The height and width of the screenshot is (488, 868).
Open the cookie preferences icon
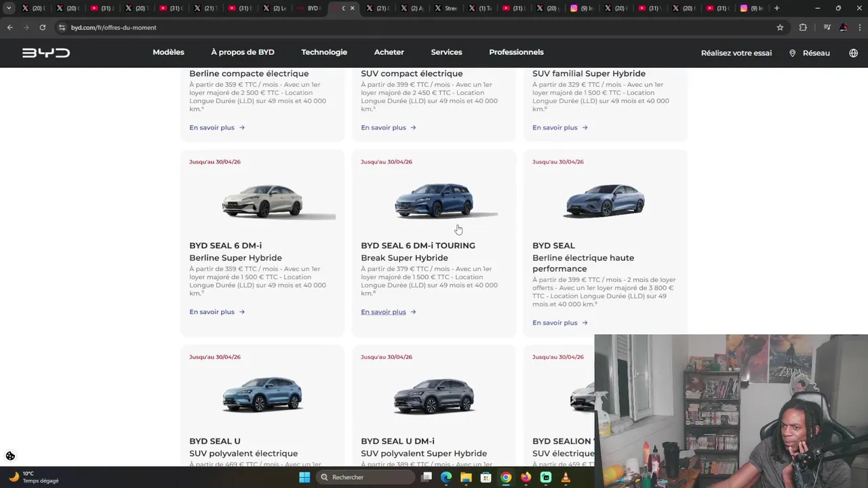10,456
